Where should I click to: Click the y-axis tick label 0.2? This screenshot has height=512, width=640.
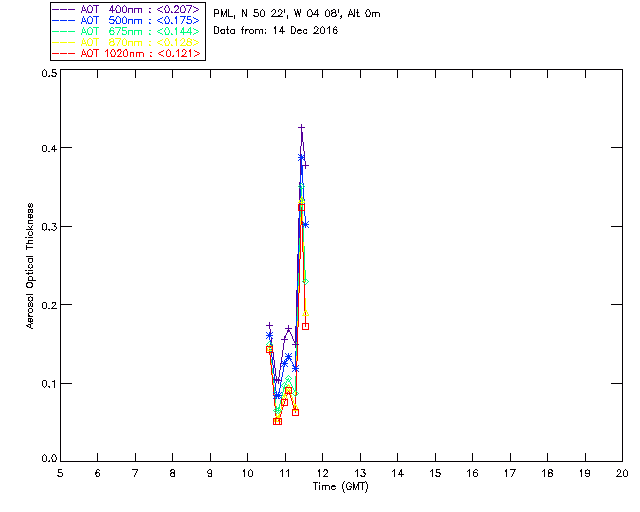coord(49,305)
